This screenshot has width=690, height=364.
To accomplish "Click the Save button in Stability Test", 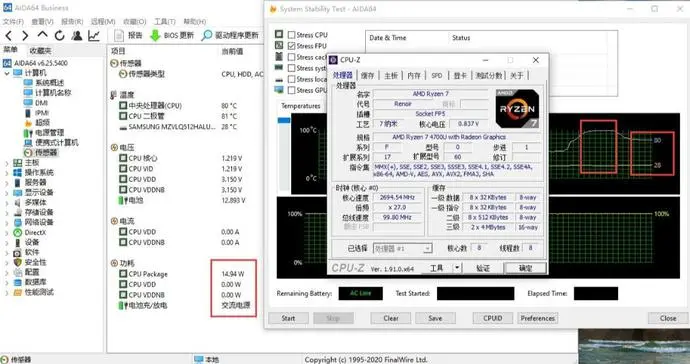I will pos(435,318).
